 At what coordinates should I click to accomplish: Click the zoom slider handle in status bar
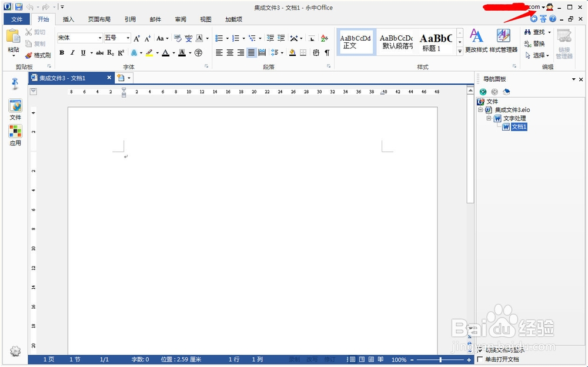click(440, 359)
